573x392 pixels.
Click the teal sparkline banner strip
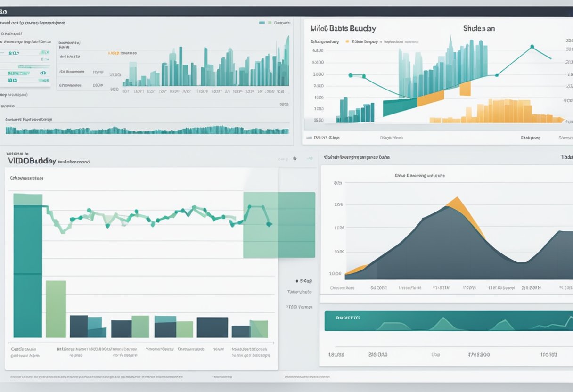(x=448, y=321)
